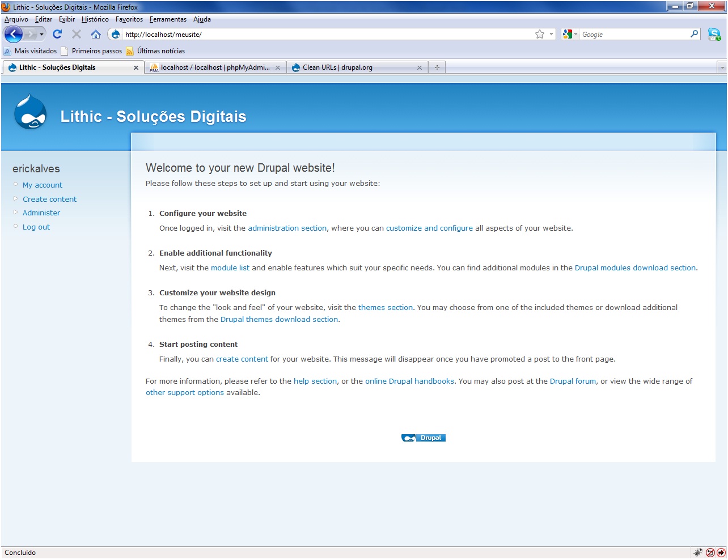This screenshot has width=728, height=560.
Task: Open Firebug from the status bar bug icon
Action: [x=698, y=553]
